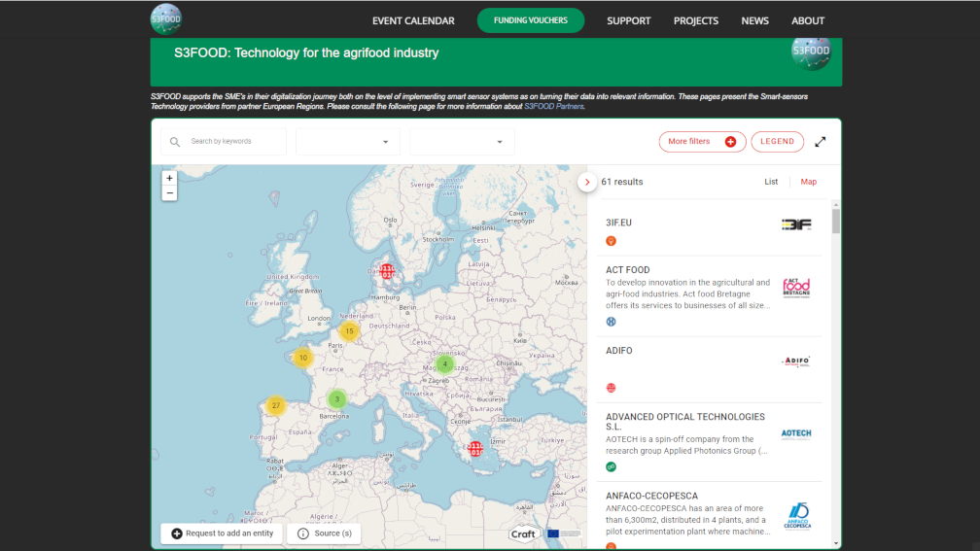The image size is (980, 551).
Task: Open the ACT FOOD result entry
Action: click(x=709, y=296)
